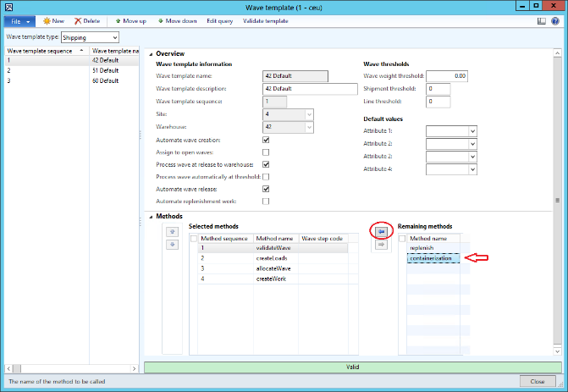Click the Shipment threshold input field
Screen dimensions: 568x392
click(x=438, y=89)
